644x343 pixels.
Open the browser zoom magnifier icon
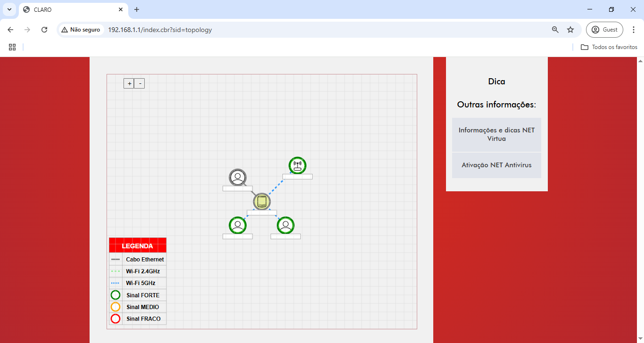tap(555, 30)
